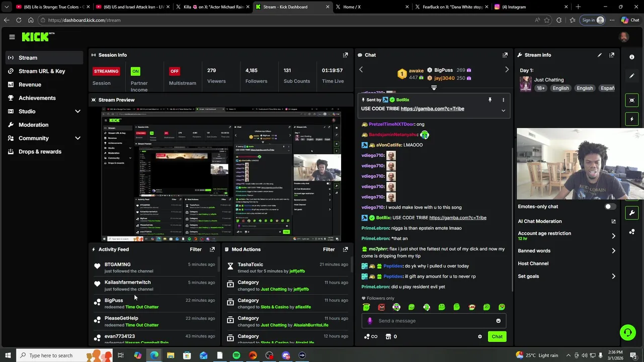This screenshot has width=644, height=362.
Task: Open the green support headset button
Action: [x=627, y=332]
